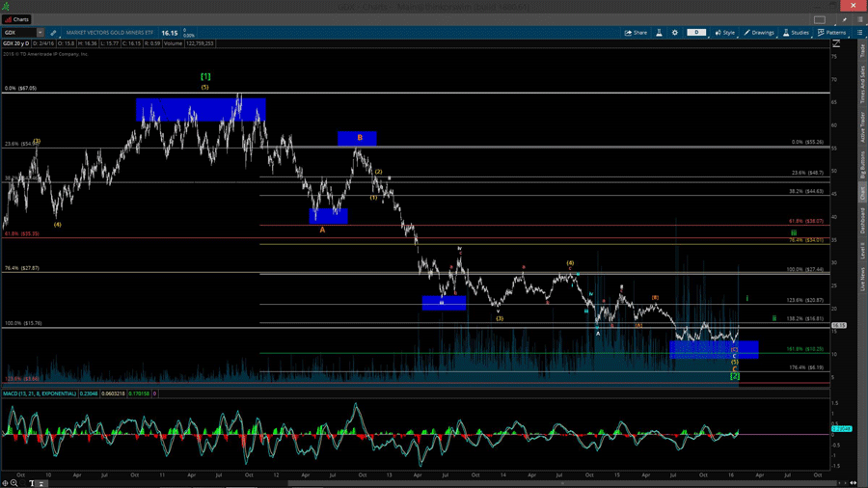Viewport: 868px width, 488px height.
Task: Click the Studies button
Action: click(x=797, y=33)
